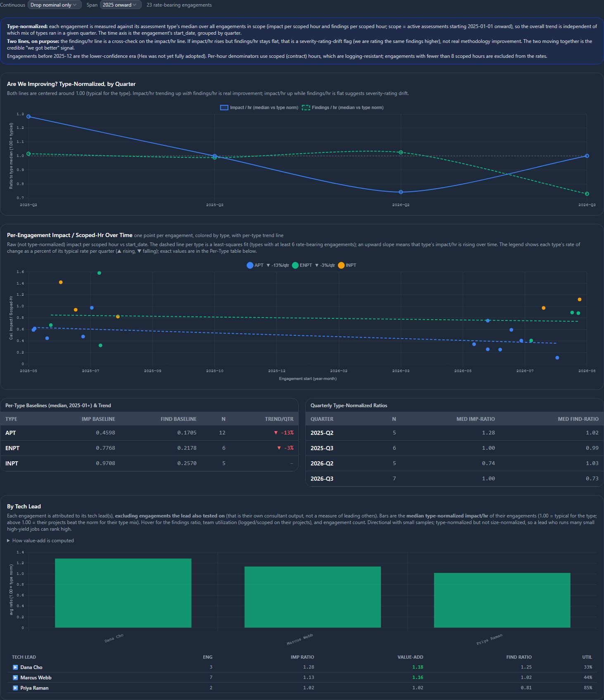Expand Marcus Webb row arrow icon
Screen dimensions: 604x700
pos(15,678)
